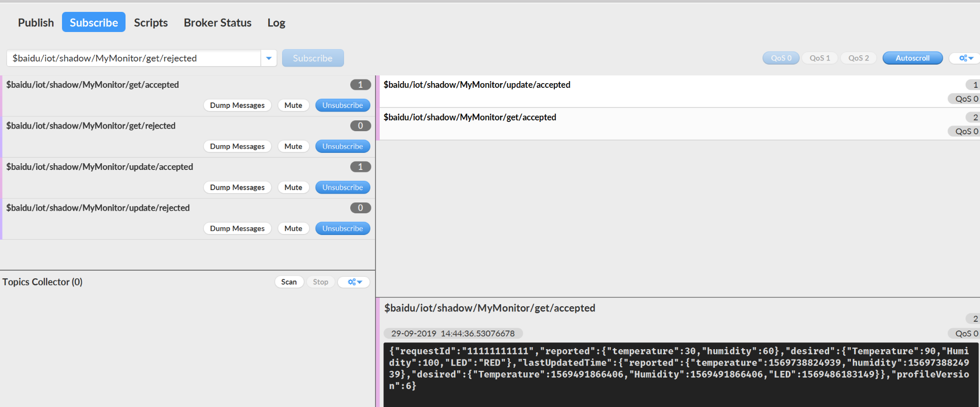
Task: Click the message count badge for update/accepted subscription
Action: 361,167
